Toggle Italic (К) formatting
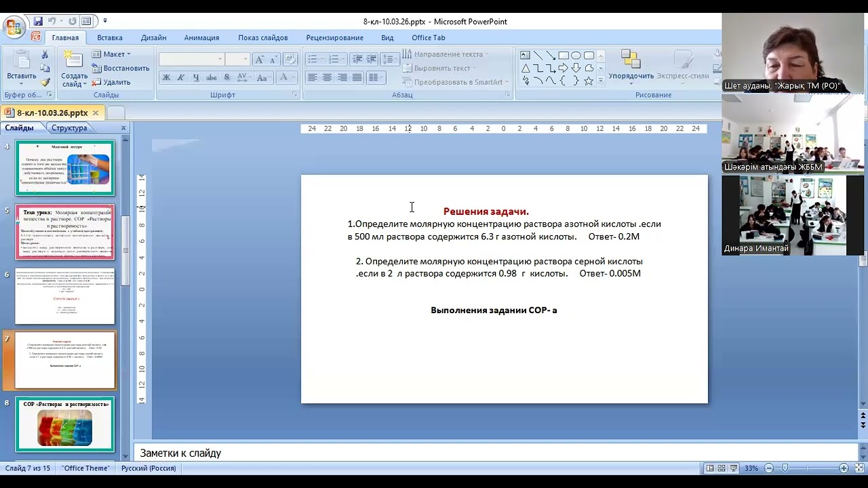 [x=181, y=78]
